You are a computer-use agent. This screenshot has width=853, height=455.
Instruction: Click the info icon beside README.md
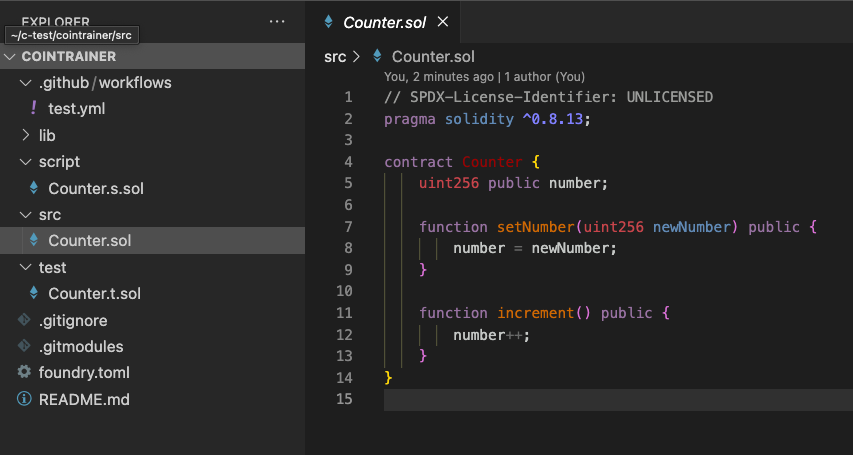24,399
